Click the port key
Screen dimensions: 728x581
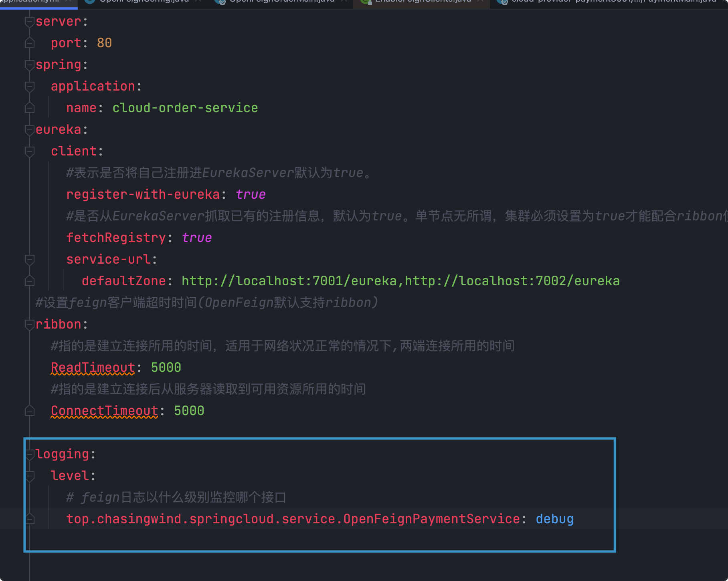coord(66,43)
